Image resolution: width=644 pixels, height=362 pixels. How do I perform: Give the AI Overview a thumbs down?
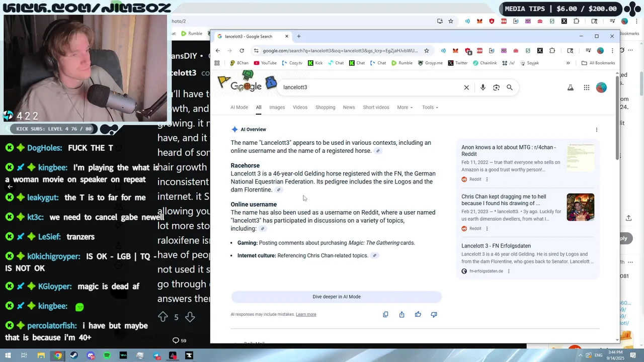pos(434,314)
